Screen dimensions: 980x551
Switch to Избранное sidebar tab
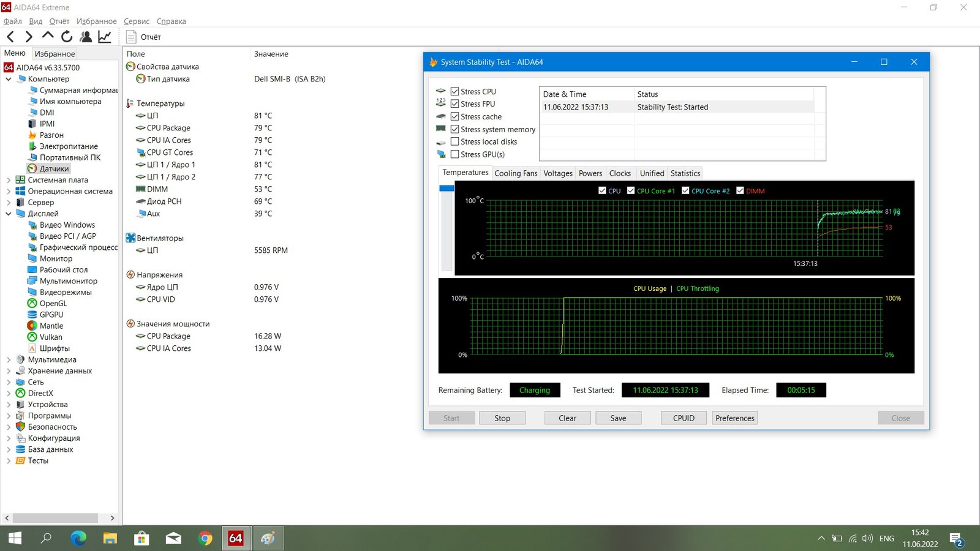[x=55, y=54]
